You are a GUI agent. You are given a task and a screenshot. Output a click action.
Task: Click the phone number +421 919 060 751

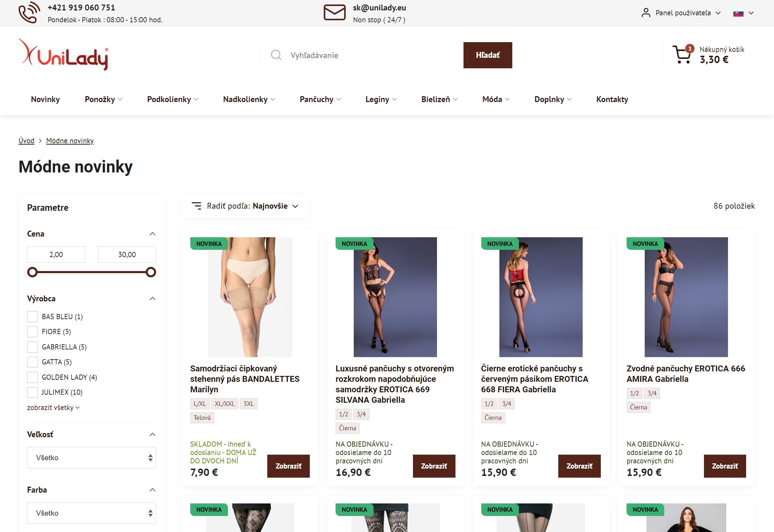(x=81, y=8)
